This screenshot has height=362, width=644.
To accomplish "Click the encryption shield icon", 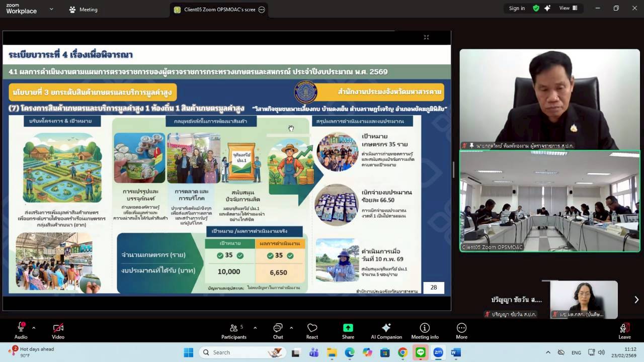I will click(x=536, y=9).
